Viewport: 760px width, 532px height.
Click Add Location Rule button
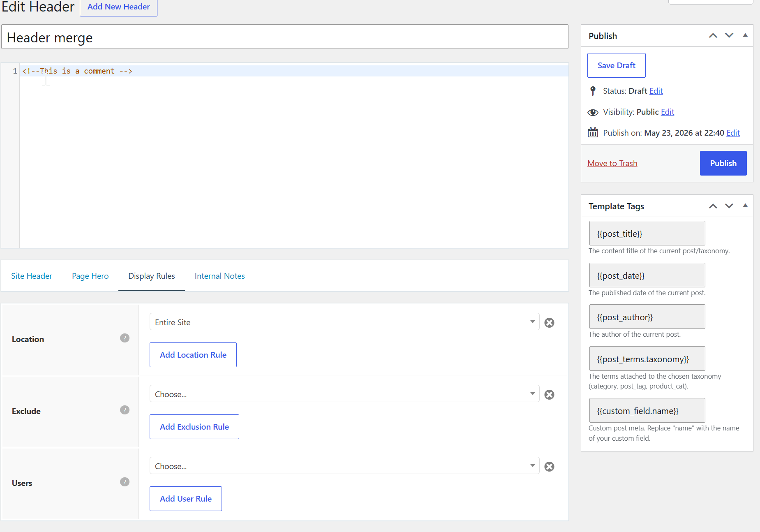(x=193, y=355)
